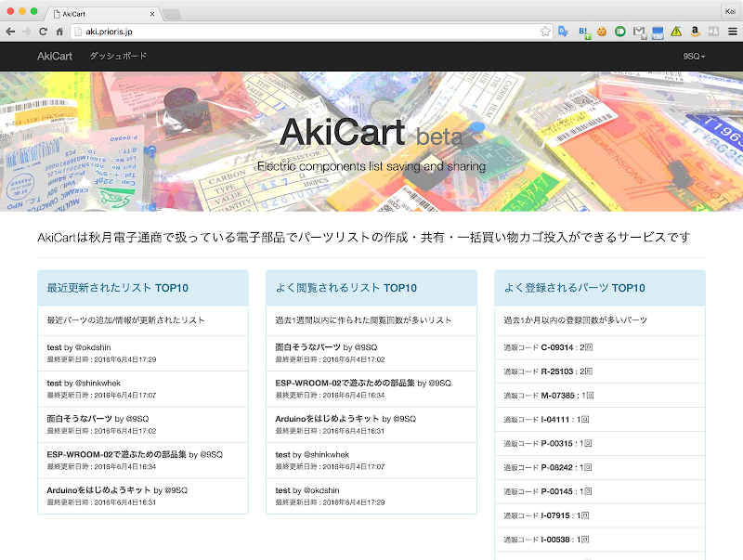Select the AkiCart browser tab
This screenshot has width=743, height=560.
pos(103,14)
